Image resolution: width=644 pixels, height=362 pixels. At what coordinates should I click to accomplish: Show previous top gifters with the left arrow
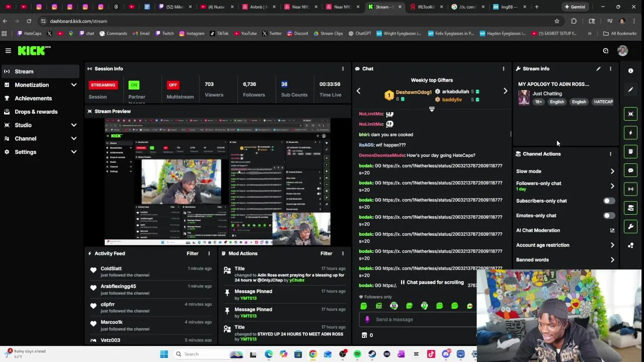358,92
